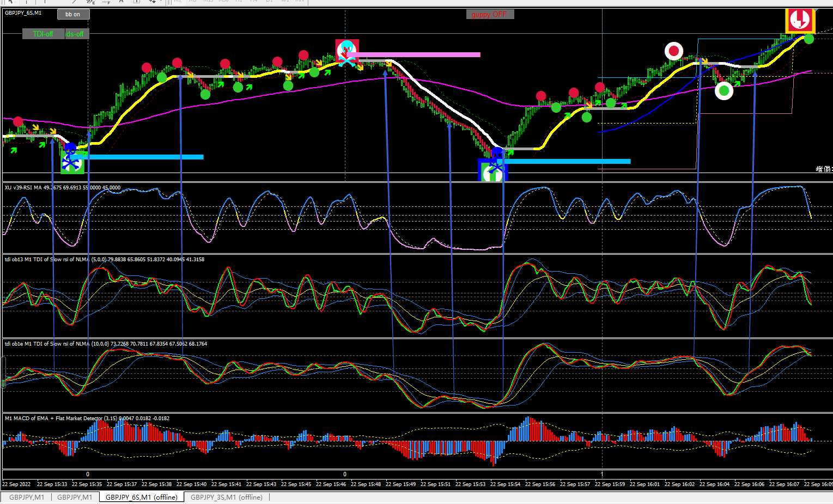Viewport: 833px width, 504px height.
Task: Click the GBPJPY_6S,M1 chart title
Action: click(23, 13)
